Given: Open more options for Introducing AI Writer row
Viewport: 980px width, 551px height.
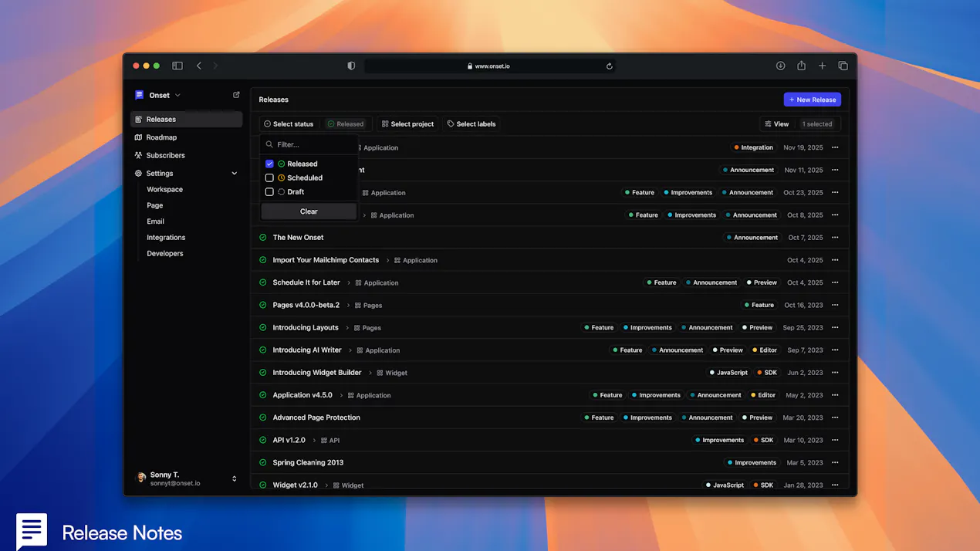Looking at the screenshot, I should coord(835,350).
